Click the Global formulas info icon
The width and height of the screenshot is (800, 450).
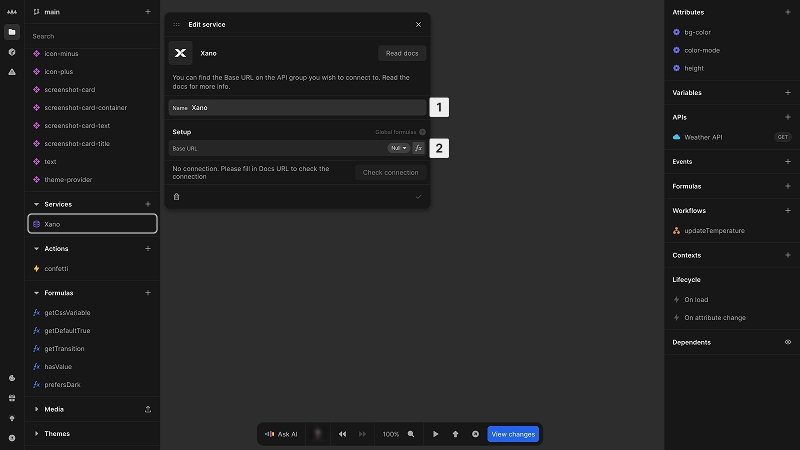tap(422, 132)
